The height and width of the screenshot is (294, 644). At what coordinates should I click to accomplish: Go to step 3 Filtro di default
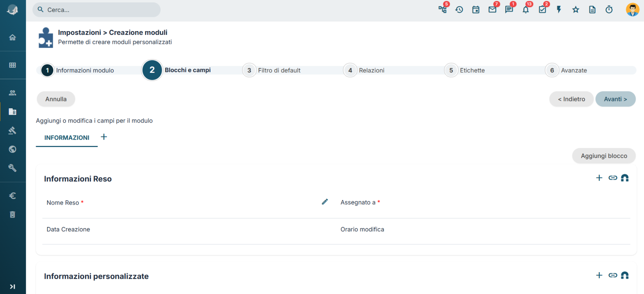click(272, 70)
